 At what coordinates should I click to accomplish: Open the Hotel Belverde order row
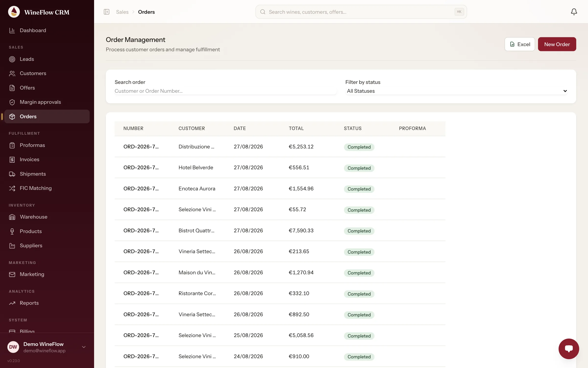(x=280, y=168)
